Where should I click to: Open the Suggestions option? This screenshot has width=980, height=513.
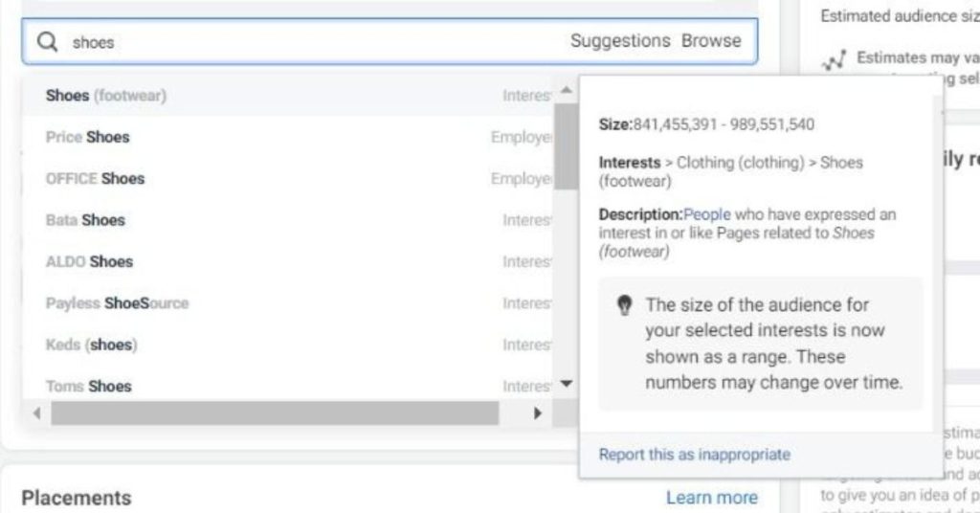pos(620,40)
